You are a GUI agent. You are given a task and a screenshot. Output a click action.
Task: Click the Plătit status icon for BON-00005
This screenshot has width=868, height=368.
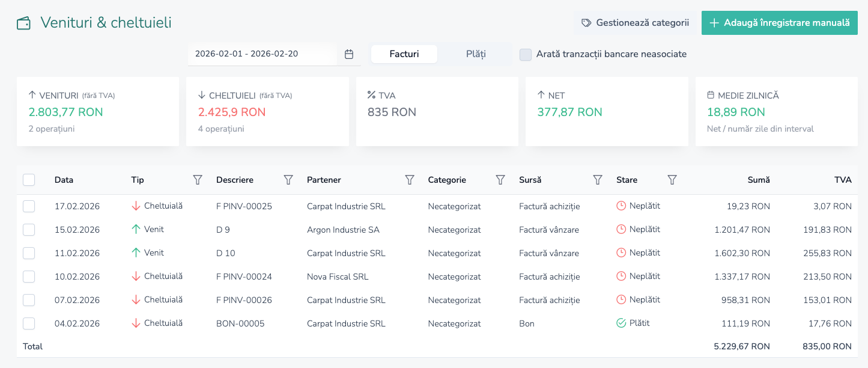(x=621, y=324)
